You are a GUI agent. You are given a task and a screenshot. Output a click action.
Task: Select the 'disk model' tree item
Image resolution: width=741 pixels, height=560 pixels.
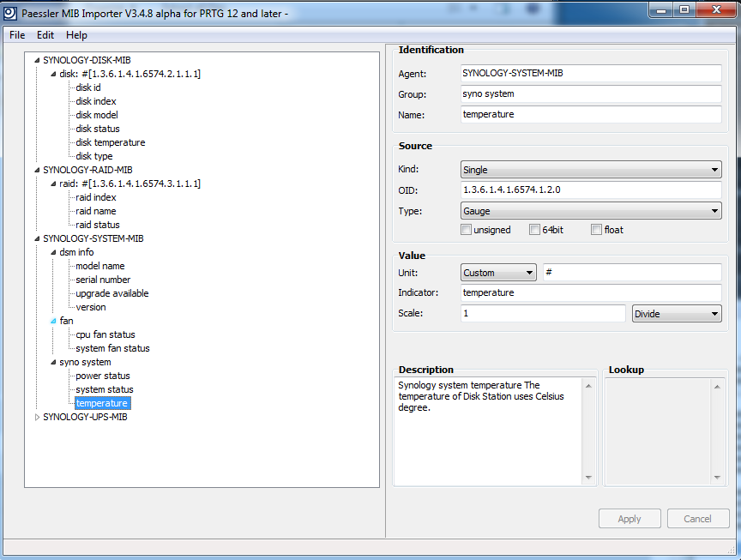click(97, 115)
